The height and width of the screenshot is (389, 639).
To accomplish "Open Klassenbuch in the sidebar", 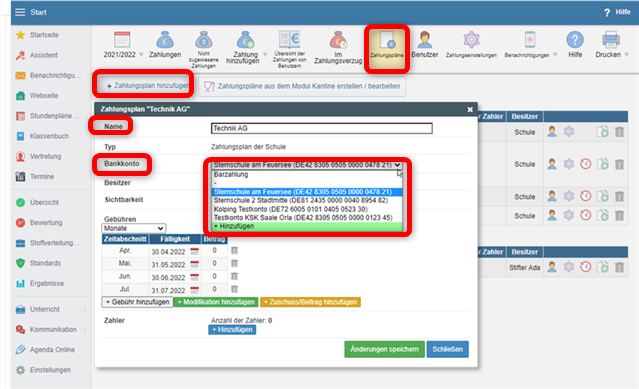I will tap(49, 136).
